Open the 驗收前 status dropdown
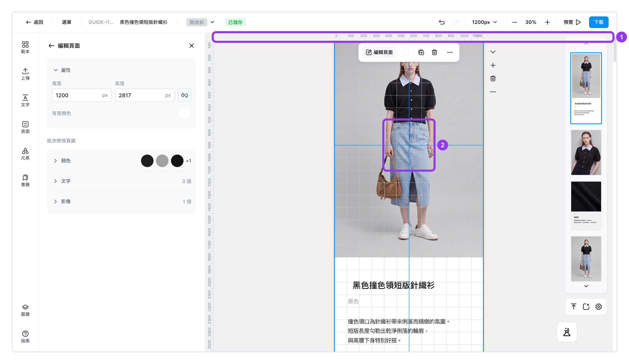 click(x=201, y=22)
